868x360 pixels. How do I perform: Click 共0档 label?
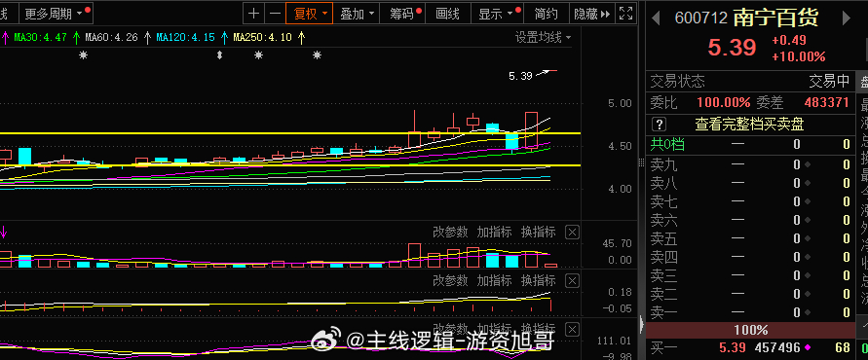[x=667, y=145]
